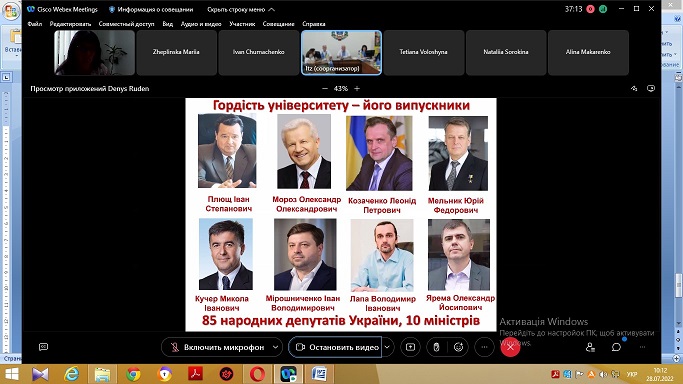Click the Мороз Олександр Олександрович name caption

(307, 204)
